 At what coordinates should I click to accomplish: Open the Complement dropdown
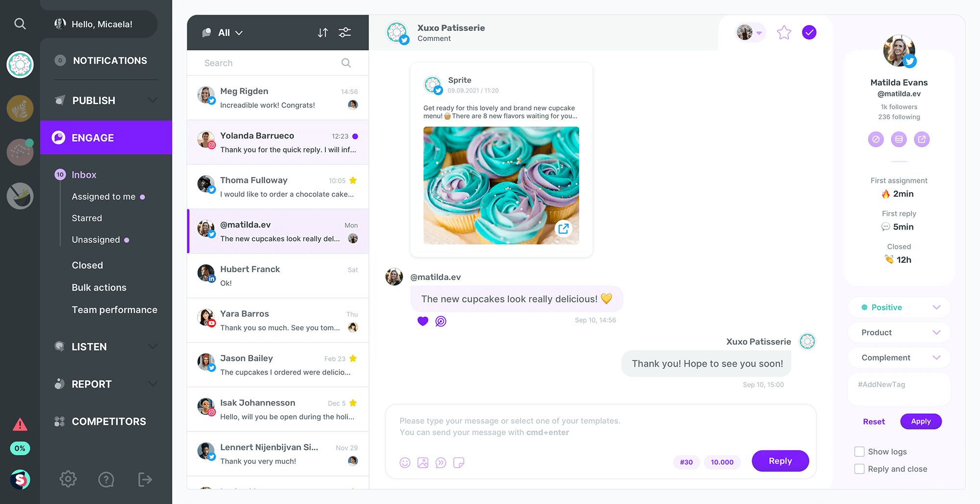pos(899,357)
